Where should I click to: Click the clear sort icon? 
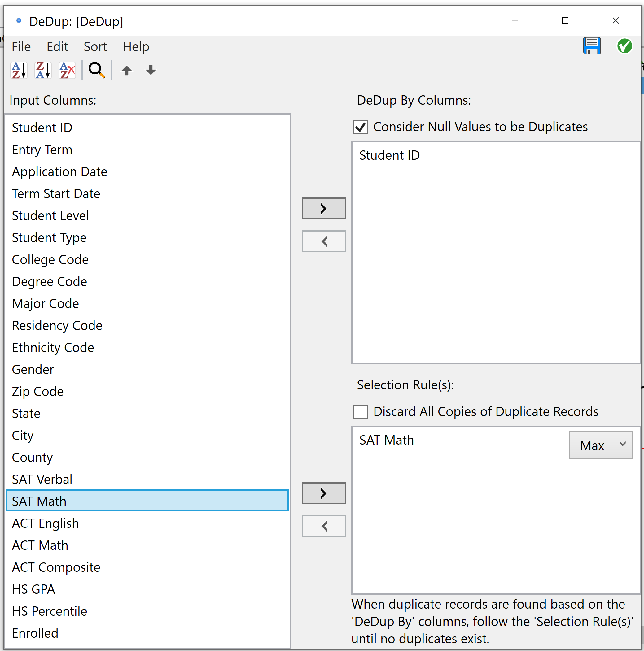coord(67,70)
